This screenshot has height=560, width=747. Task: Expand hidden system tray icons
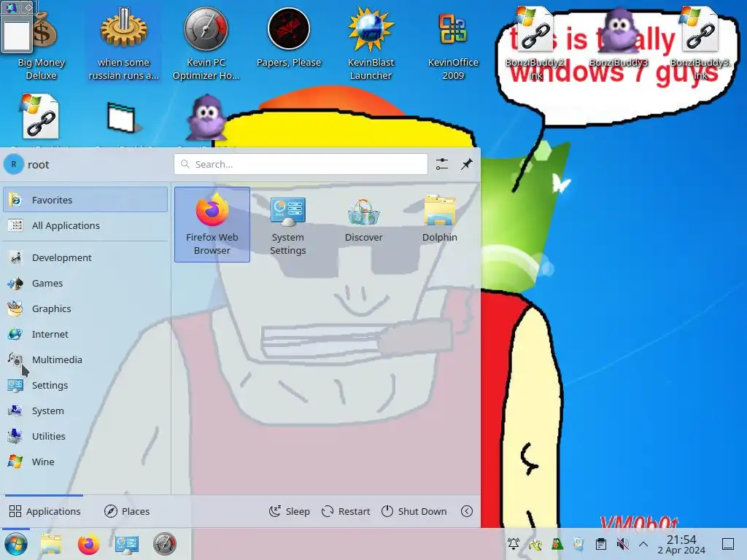pyautogui.click(x=643, y=544)
